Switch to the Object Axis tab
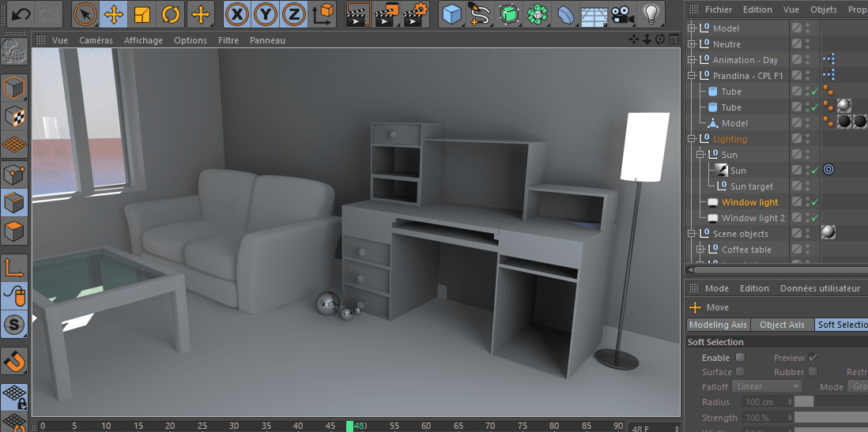 tap(782, 325)
